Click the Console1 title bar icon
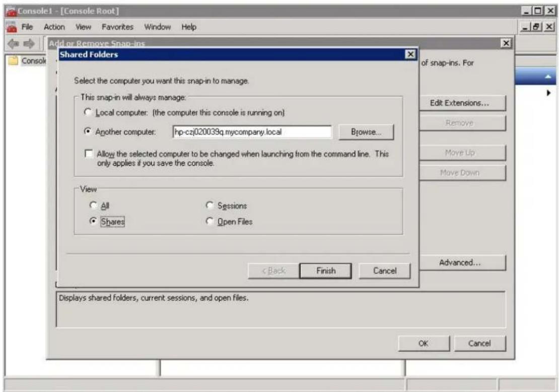559x392 pixels. click(11, 11)
